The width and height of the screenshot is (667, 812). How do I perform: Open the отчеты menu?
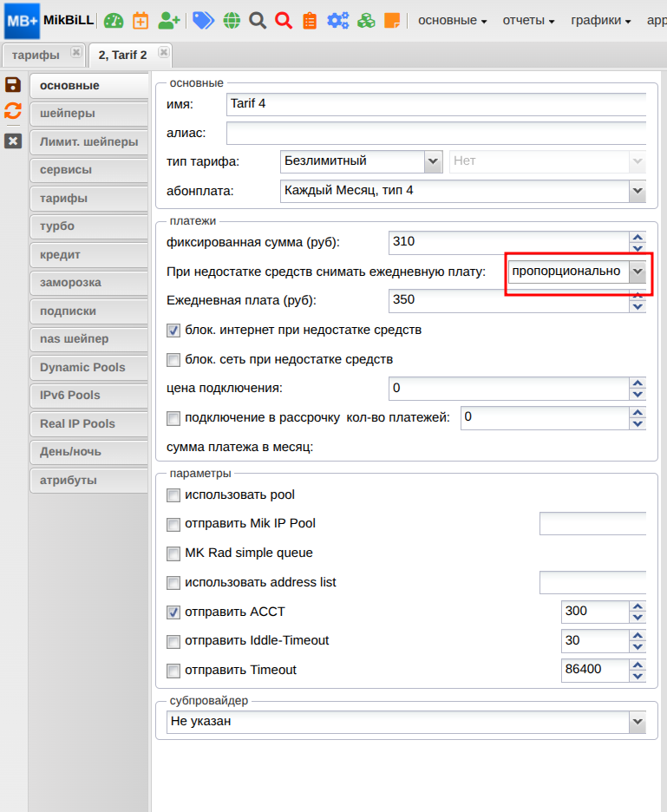(x=528, y=21)
